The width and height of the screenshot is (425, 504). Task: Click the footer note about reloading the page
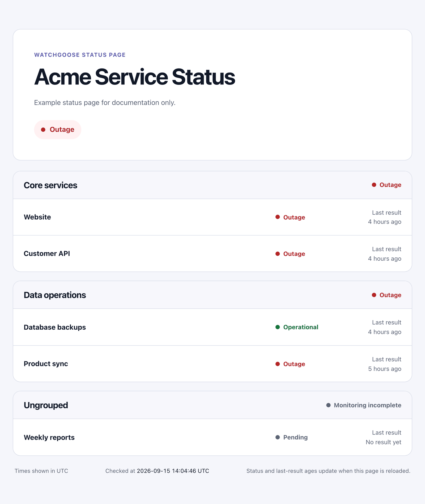pyautogui.click(x=328, y=471)
